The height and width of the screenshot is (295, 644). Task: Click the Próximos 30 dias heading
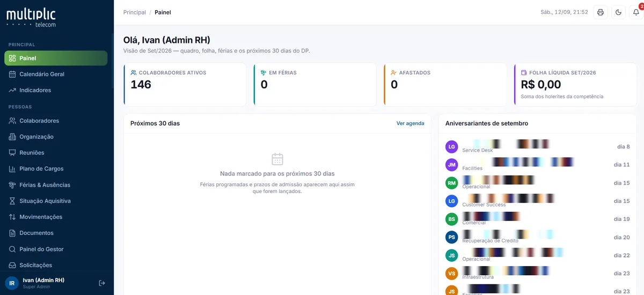tap(155, 123)
